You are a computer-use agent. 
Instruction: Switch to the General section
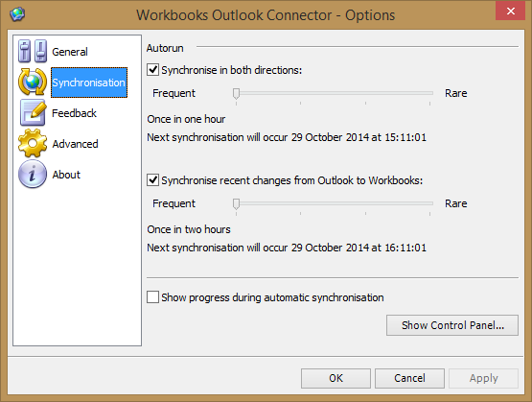click(x=70, y=52)
